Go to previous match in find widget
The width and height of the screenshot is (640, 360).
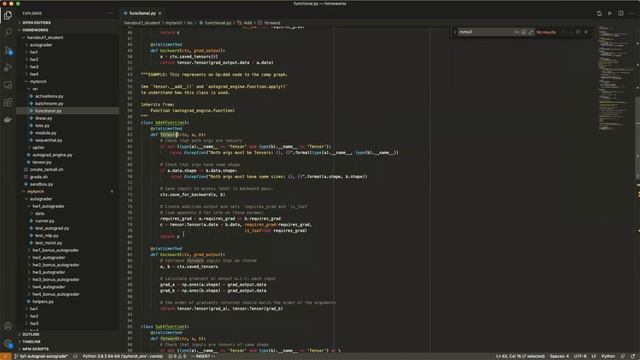click(x=563, y=32)
